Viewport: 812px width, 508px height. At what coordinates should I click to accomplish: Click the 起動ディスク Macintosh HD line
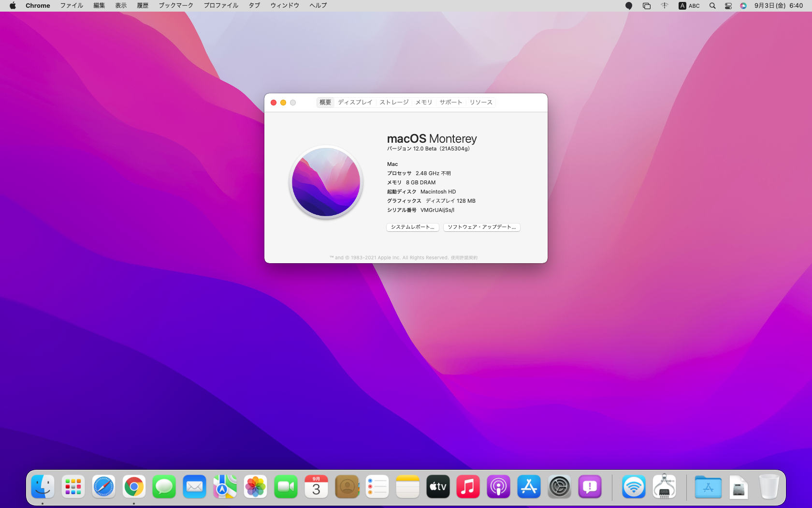[421, 192]
